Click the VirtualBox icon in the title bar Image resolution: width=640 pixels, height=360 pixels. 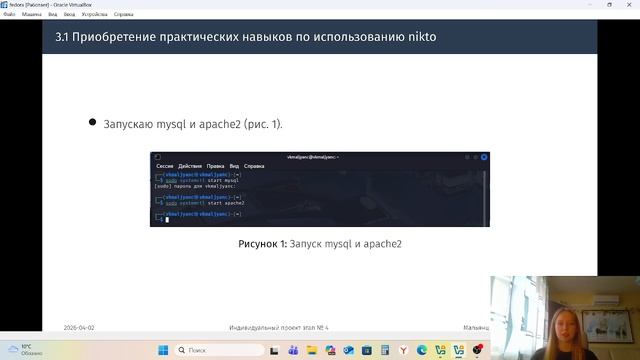pyautogui.click(x=4, y=4)
